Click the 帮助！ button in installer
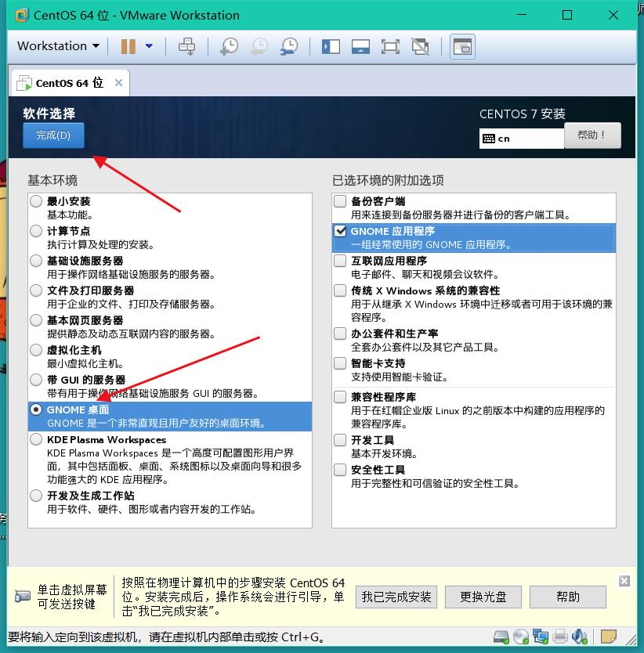The image size is (644, 653). 592,135
